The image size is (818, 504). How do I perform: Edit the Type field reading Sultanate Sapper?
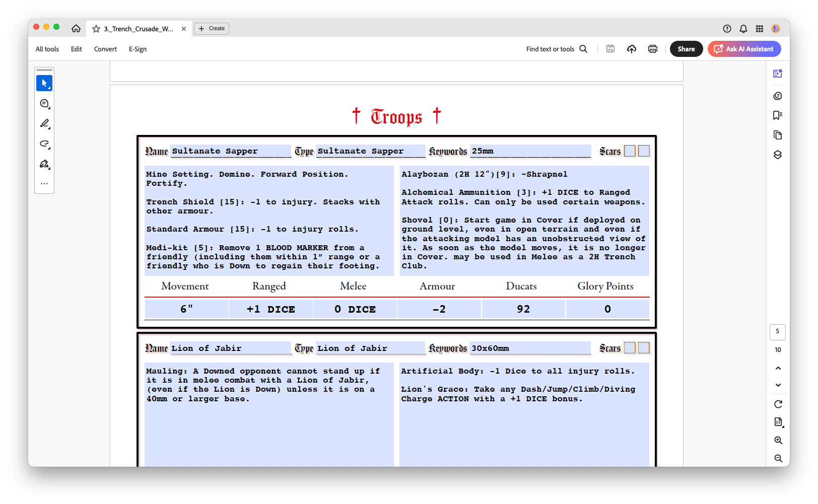click(x=371, y=151)
